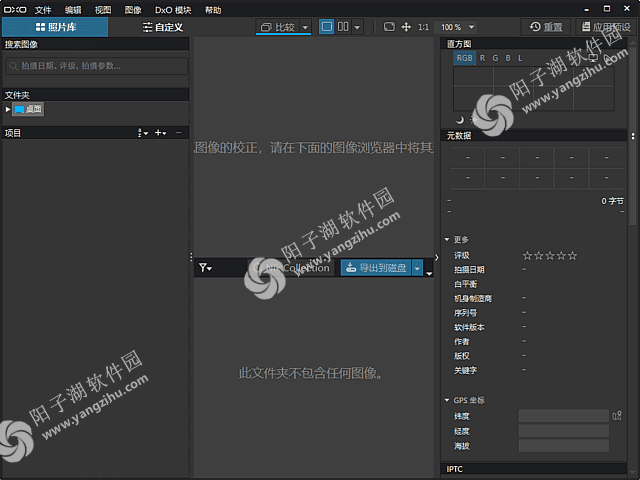The width and height of the screenshot is (640, 480).
Task: Click the 导出到磁盘 export button
Action: coord(376,268)
